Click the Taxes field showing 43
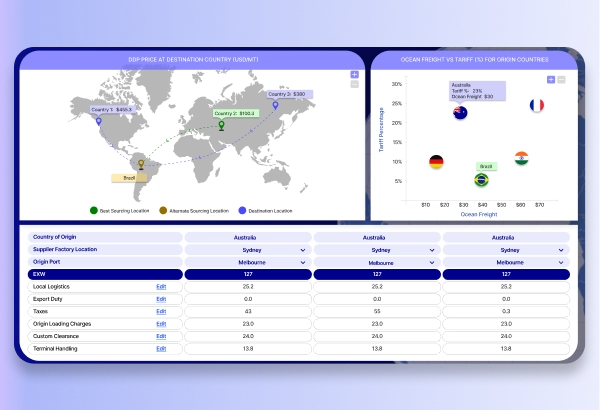 click(x=247, y=311)
